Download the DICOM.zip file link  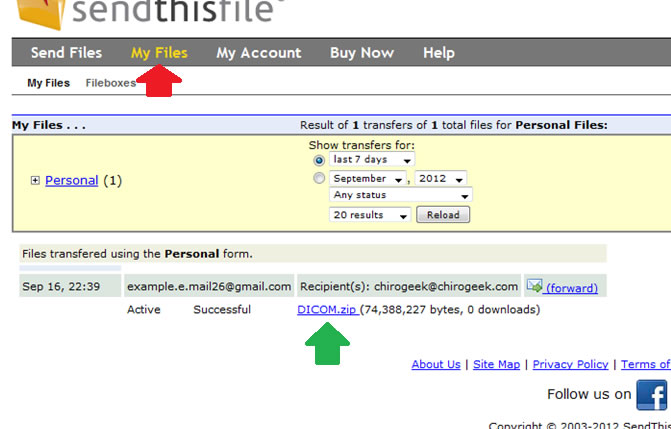327,309
